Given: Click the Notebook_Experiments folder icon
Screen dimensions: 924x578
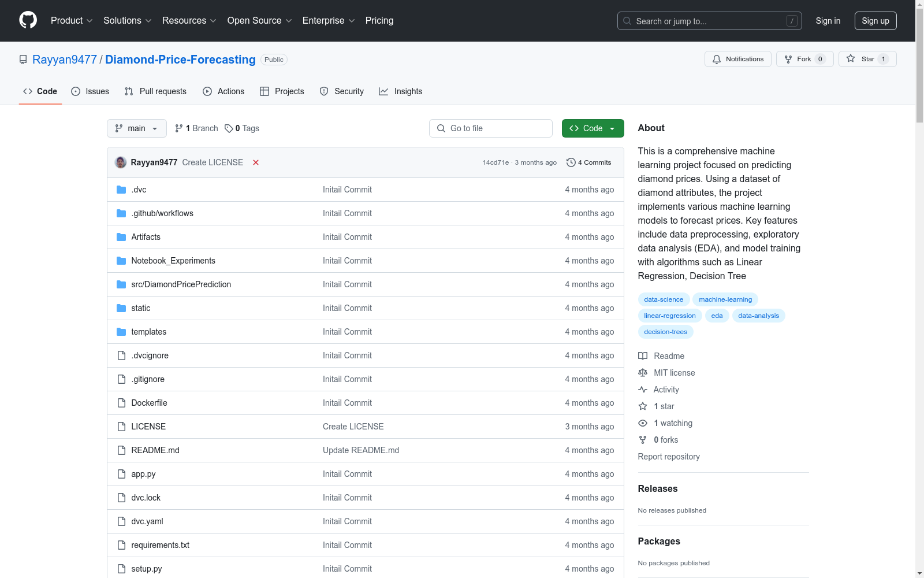Looking at the screenshot, I should [121, 261].
